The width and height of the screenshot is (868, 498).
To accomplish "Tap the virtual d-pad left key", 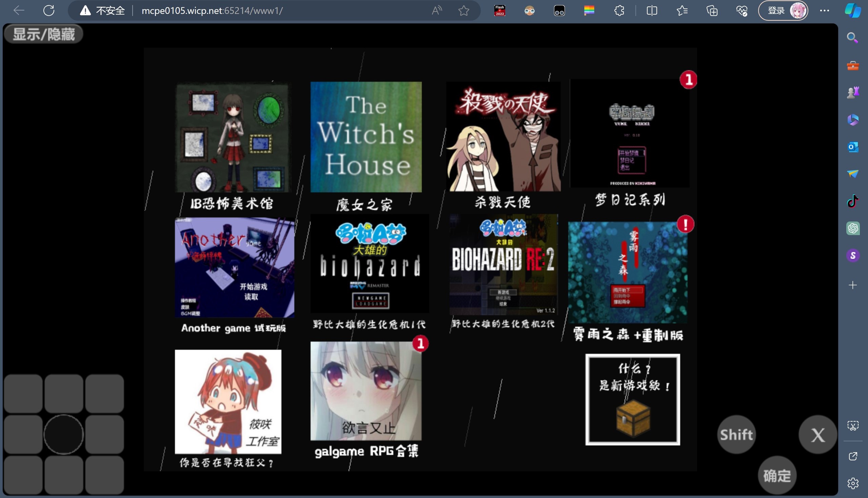I will [x=23, y=434].
